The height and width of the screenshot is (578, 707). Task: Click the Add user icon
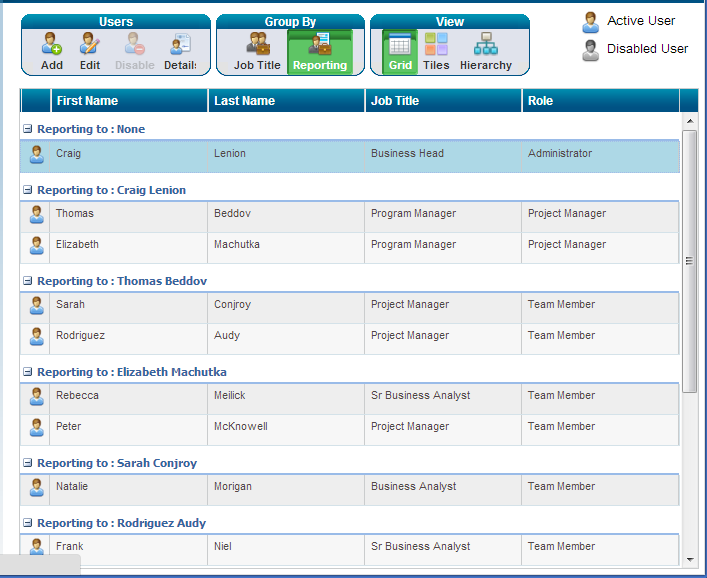click(52, 45)
